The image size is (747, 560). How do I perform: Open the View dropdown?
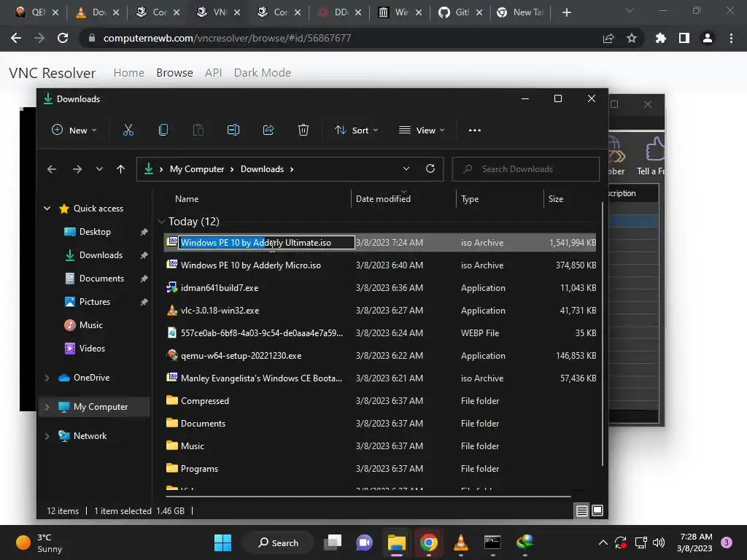coord(422,130)
